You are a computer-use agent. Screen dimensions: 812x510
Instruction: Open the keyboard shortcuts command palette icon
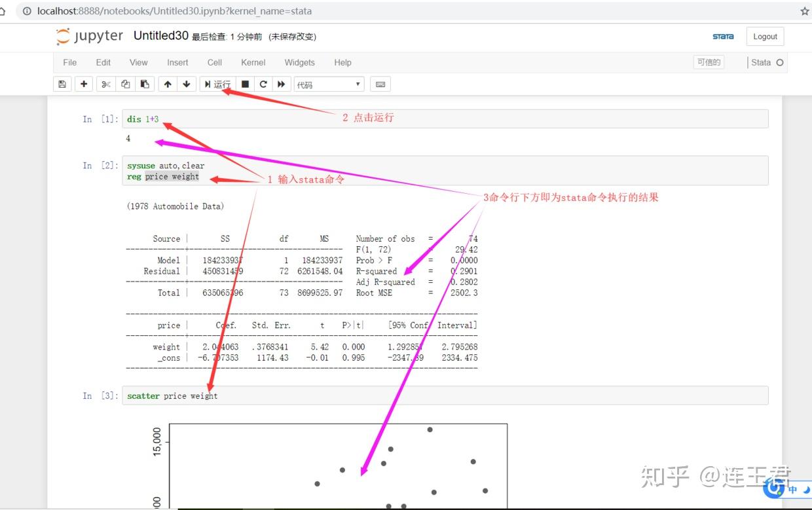pyautogui.click(x=380, y=84)
